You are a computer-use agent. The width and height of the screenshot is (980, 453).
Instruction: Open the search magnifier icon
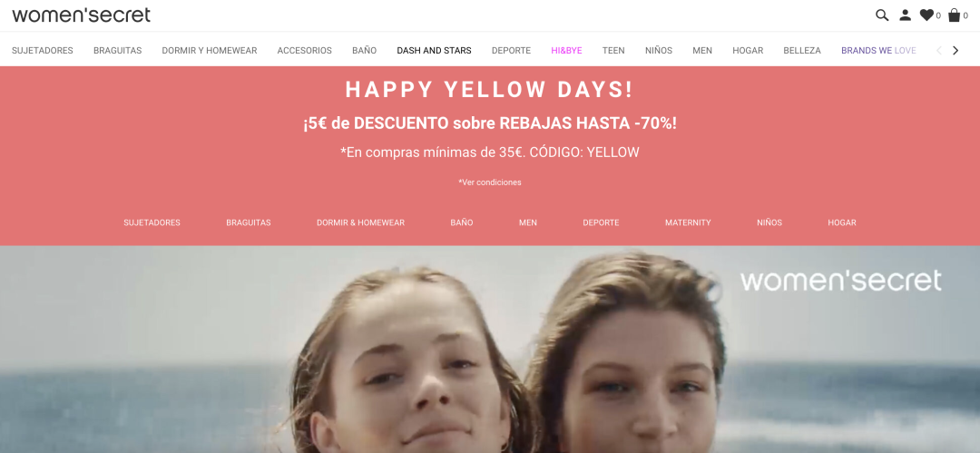(x=882, y=15)
